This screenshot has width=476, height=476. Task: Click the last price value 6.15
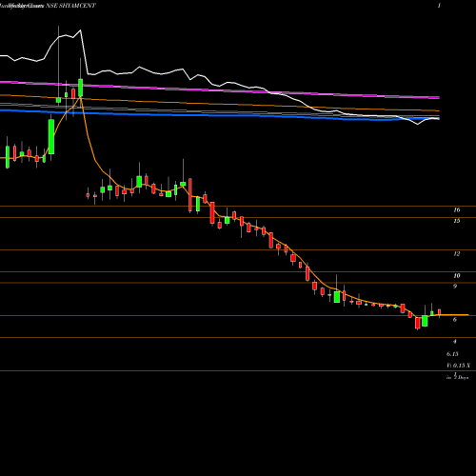click(452, 354)
